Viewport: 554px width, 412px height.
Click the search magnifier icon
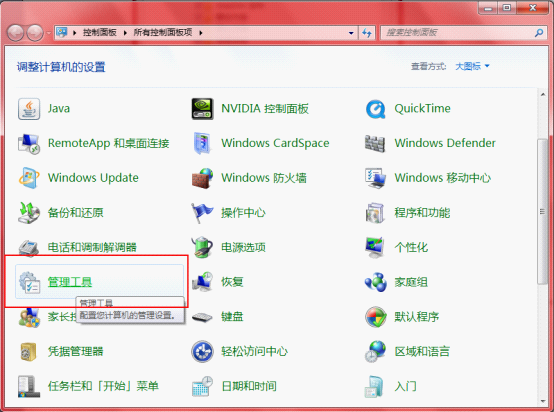[539, 33]
